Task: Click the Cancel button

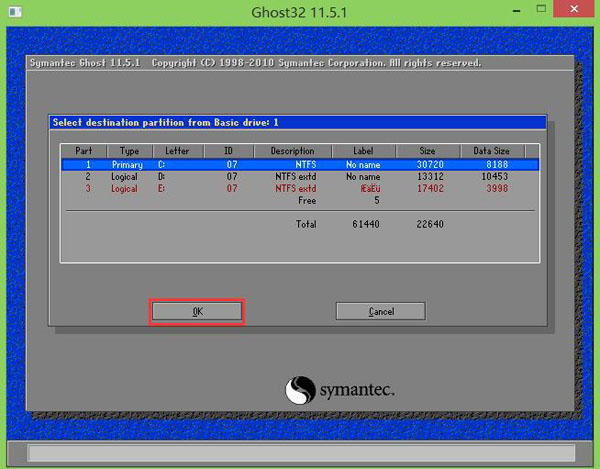Action: 381,311
